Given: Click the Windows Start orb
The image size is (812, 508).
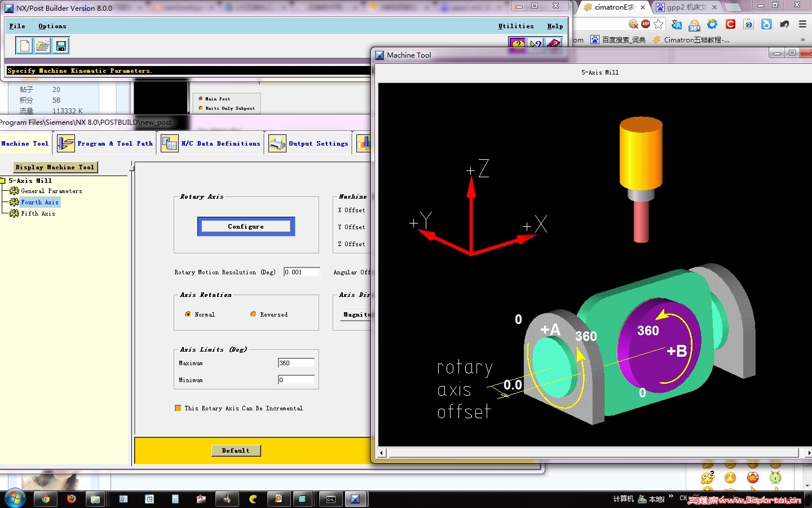Looking at the screenshot, I should [x=15, y=499].
